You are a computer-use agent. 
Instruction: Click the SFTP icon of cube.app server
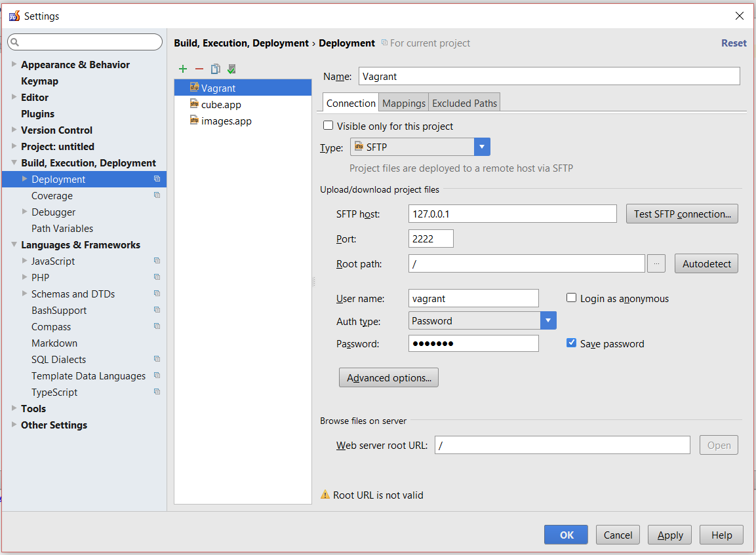tap(194, 104)
